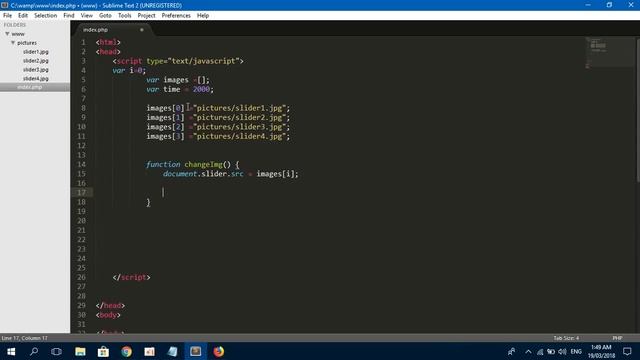The height and width of the screenshot is (360, 640).
Task: Open the PowerPoint icon on taskbar
Action: [x=149, y=351]
